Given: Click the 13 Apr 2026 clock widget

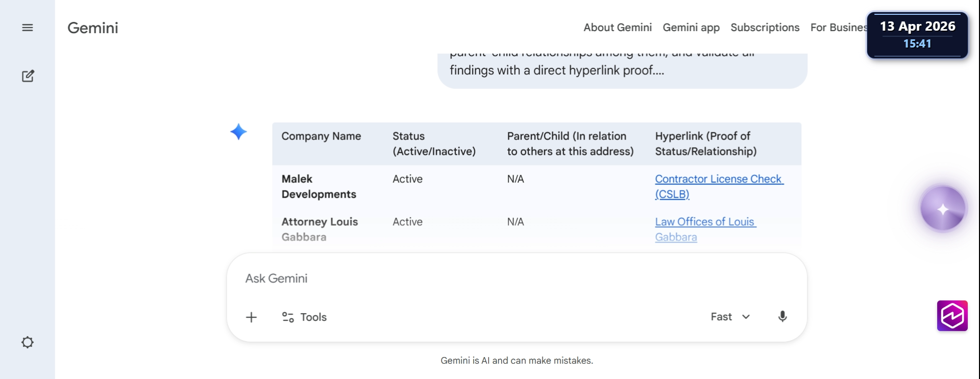Looking at the screenshot, I should (917, 35).
